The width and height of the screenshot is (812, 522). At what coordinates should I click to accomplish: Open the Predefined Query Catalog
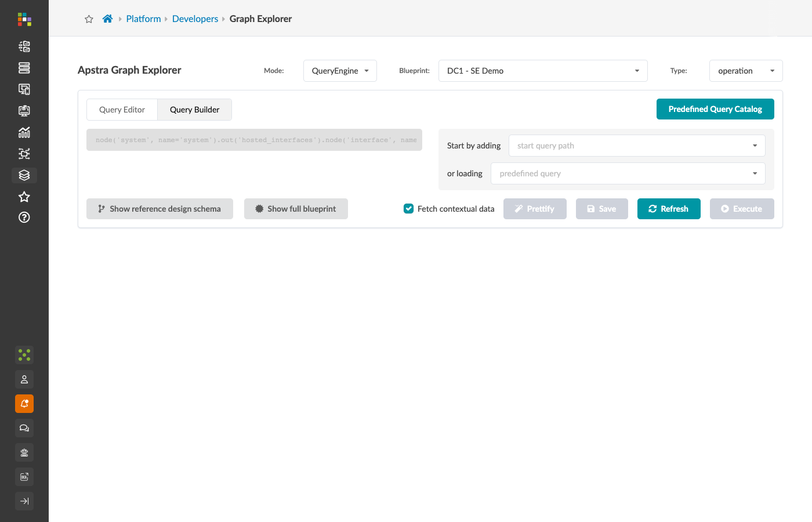(715, 109)
